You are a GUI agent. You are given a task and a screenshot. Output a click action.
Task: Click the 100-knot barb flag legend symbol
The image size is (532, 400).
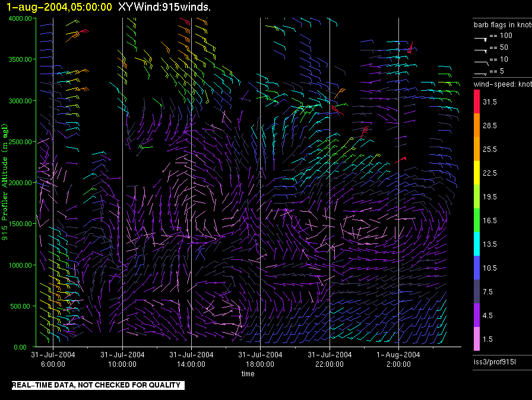481,39
